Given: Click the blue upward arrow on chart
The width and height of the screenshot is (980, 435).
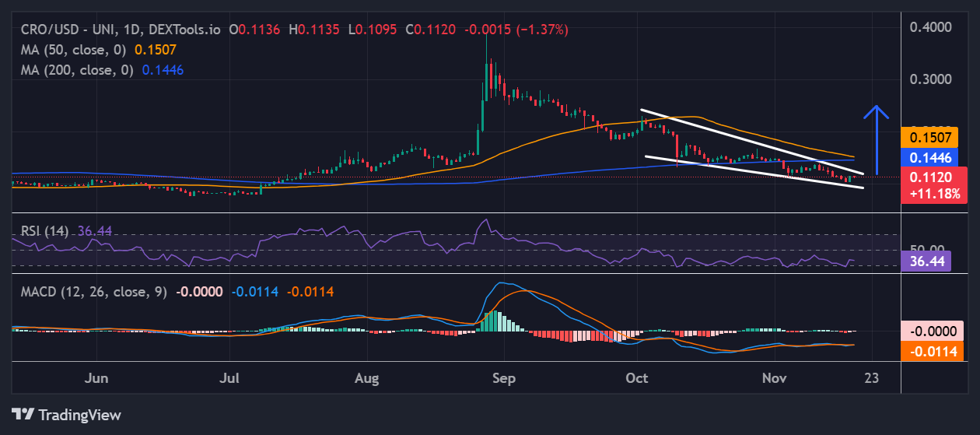Looking at the screenshot, I should pos(877,140).
